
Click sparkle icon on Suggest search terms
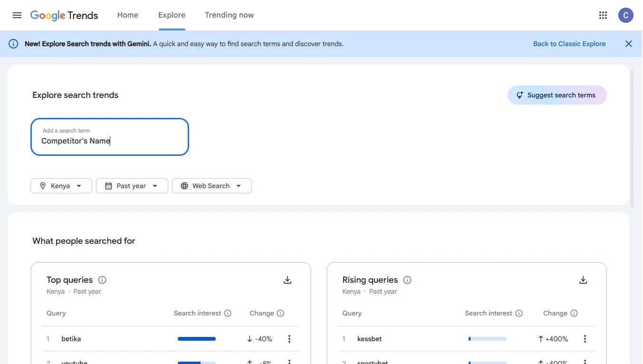520,95
